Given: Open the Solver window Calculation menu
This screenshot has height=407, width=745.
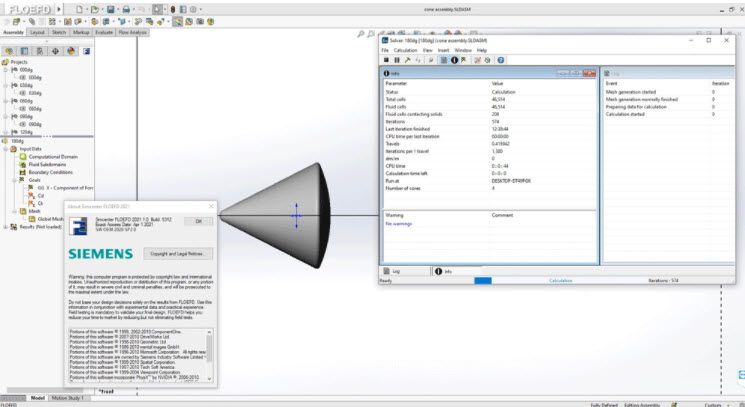Looking at the screenshot, I should 405,50.
